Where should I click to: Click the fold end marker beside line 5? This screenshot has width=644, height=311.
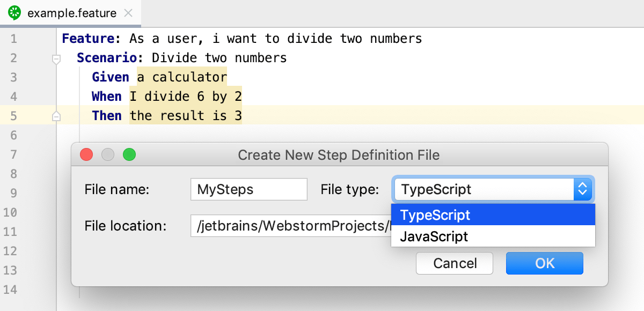[x=56, y=115]
